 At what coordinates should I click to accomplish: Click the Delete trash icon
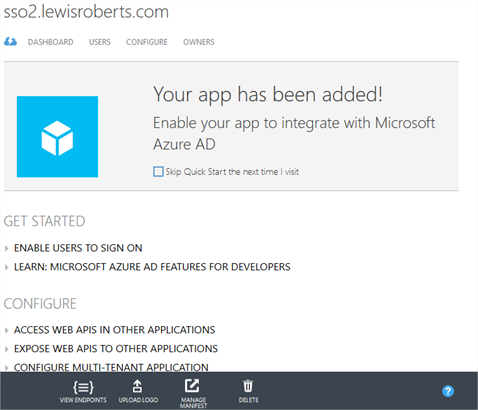(248, 386)
